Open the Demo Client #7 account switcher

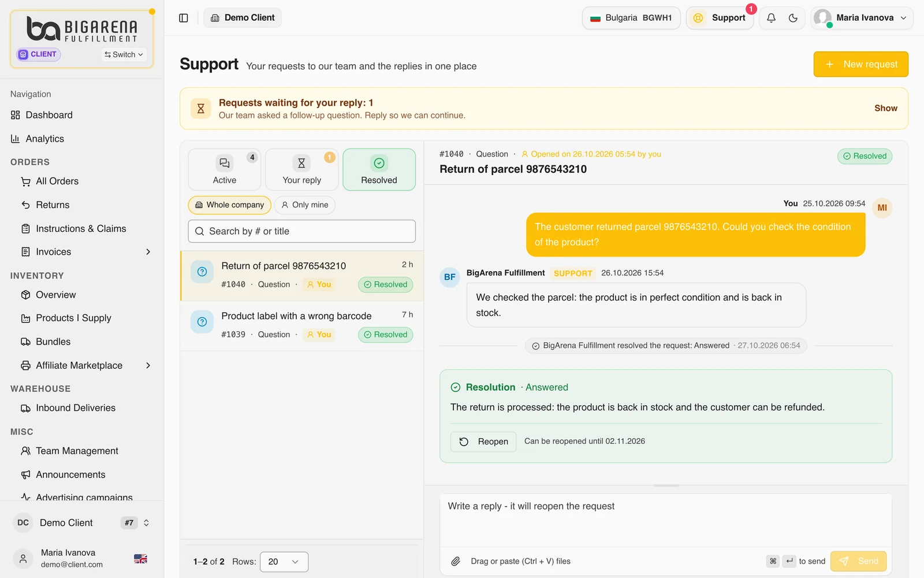click(81, 523)
